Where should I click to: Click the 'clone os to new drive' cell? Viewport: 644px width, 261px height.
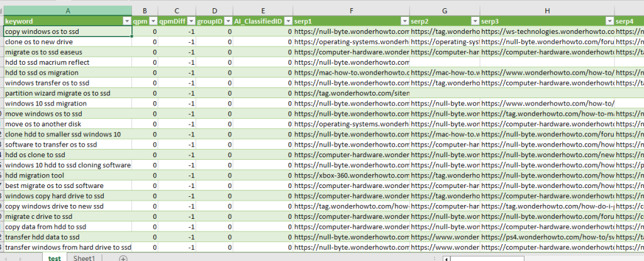[68, 42]
